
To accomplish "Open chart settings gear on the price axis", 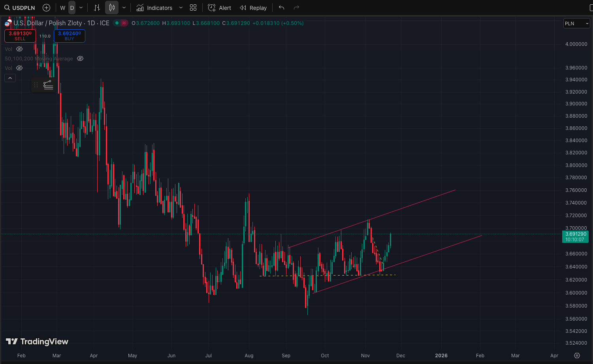I will coord(577,355).
